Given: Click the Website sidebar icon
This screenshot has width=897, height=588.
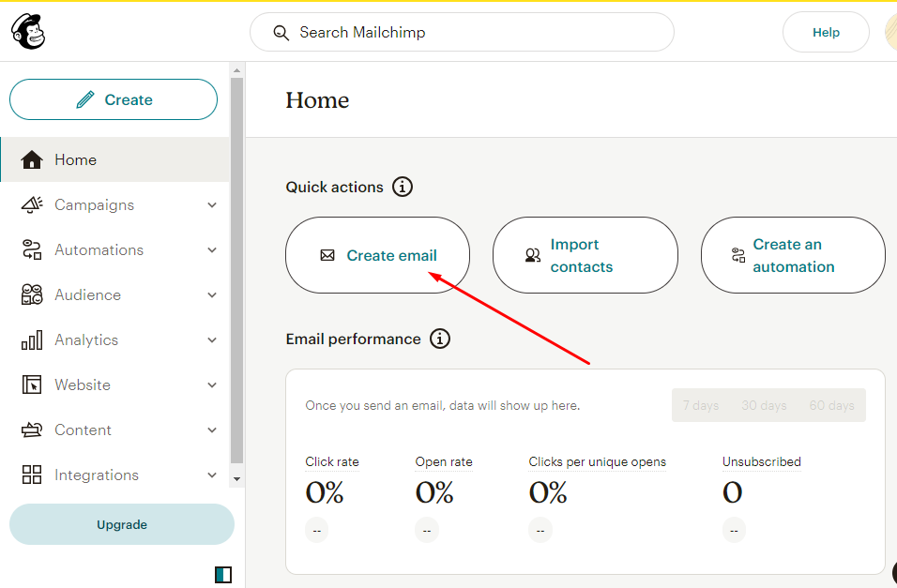Looking at the screenshot, I should point(32,384).
